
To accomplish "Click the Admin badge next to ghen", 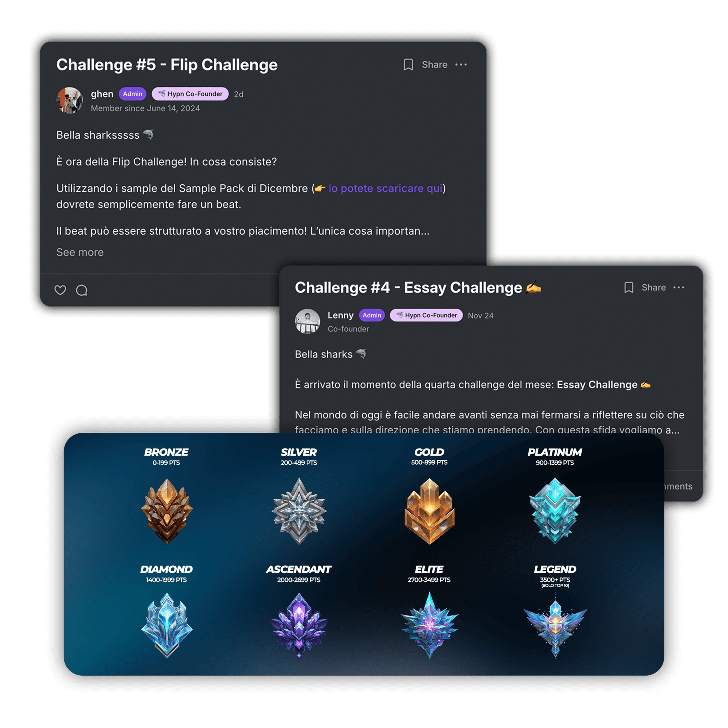I will (x=133, y=94).
